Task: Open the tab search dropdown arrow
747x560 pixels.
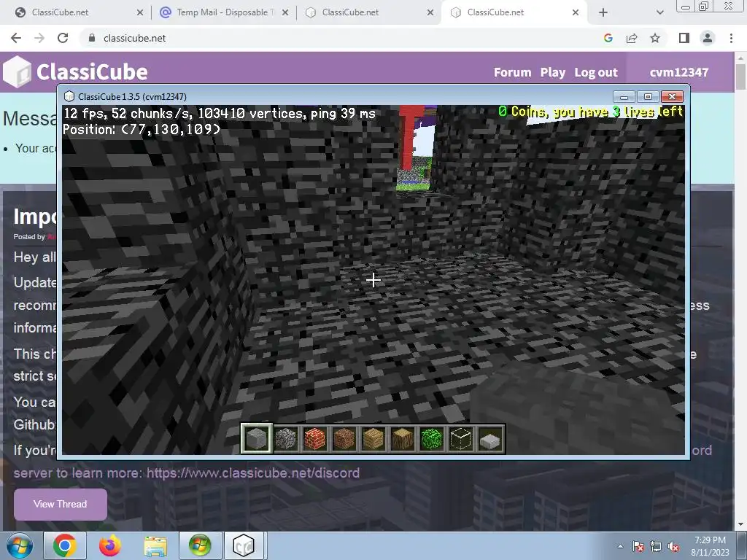Action: 659,12
